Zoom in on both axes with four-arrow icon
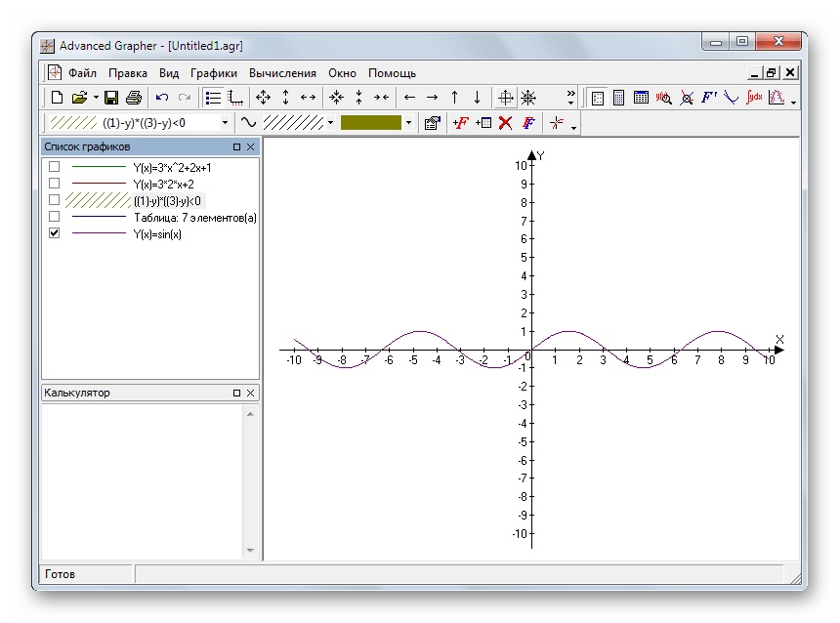The image size is (840, 623). click(263, 98)
